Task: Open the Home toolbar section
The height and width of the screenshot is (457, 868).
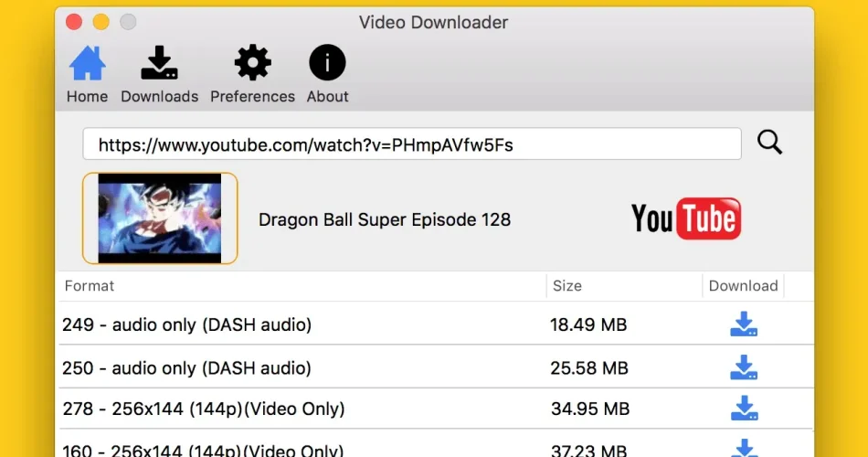Action: click(x=87, y=74)
